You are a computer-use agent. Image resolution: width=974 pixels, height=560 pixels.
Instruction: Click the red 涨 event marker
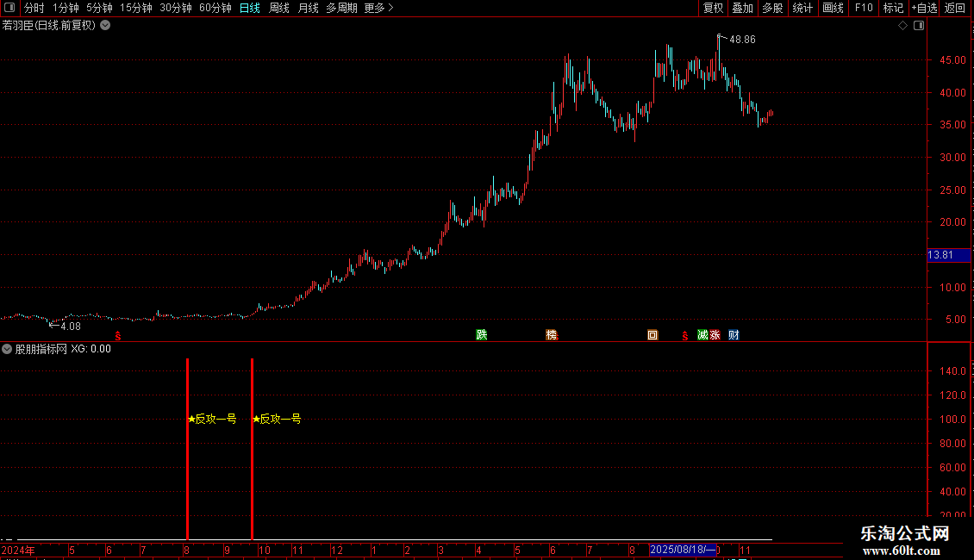pyautogui.click(x=715, y=334)
